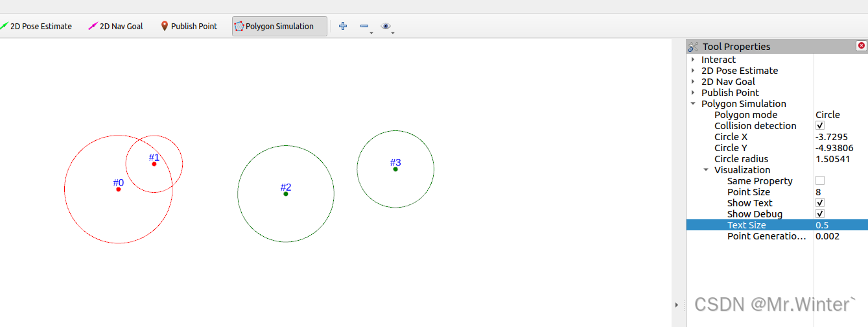
Task: Click the #2 circle label
Action: (286, 188)
